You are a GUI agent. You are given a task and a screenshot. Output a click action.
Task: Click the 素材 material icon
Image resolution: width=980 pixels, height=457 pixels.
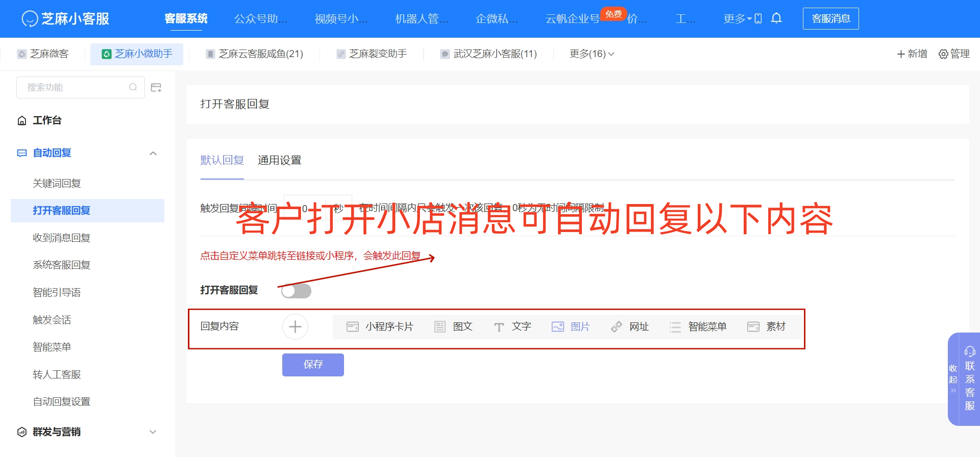pyautogui.click(x=753, y=326)
